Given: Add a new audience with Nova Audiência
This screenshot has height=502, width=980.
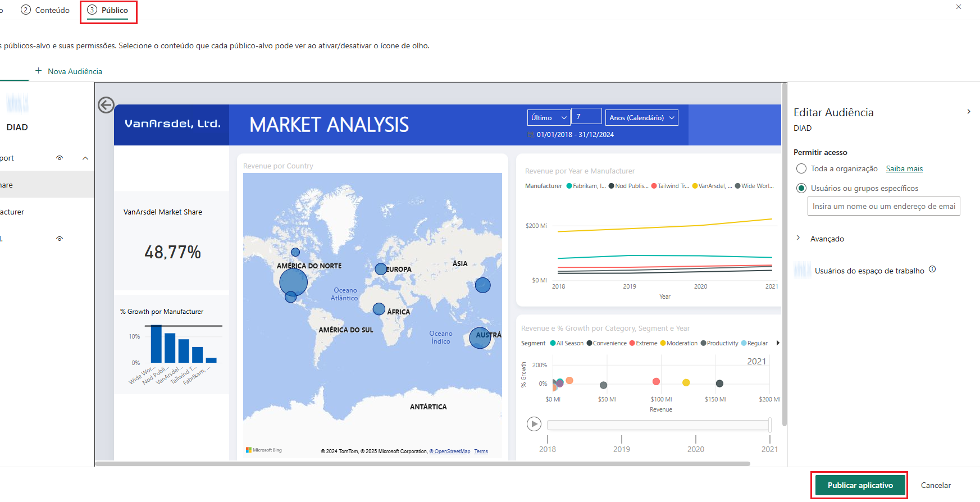Looking at the screenshot, I should [69, 71].
